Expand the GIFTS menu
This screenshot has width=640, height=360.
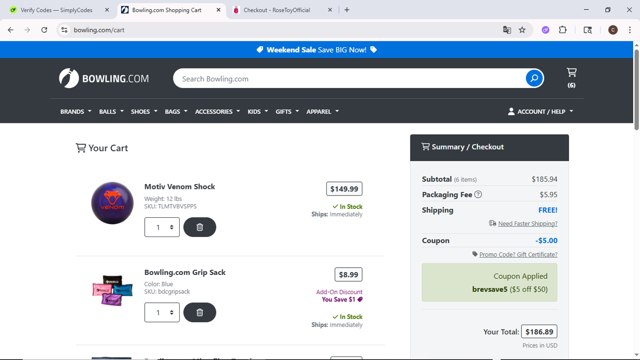tap(287, 111)
